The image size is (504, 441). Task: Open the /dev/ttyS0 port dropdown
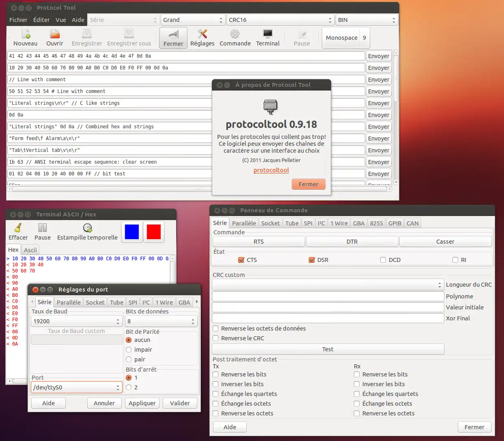click(76, 387)
